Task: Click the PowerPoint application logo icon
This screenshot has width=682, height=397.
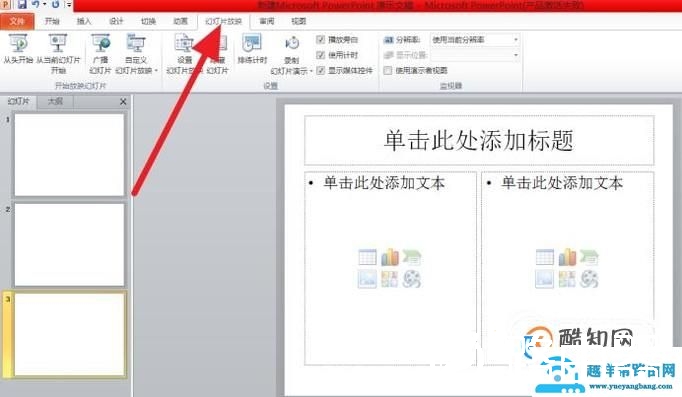Action: pos(6,5)
